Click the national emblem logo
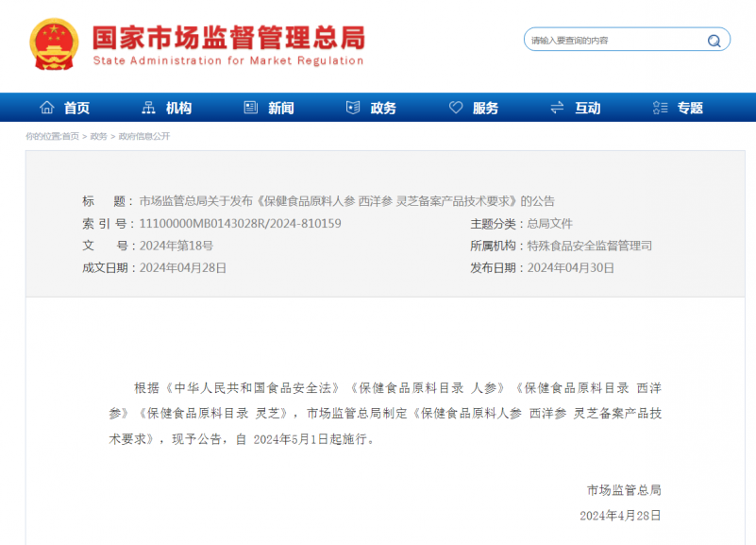The width and height of the screenshot is (756, 545). pyautogui.click(x=54, y=43)
